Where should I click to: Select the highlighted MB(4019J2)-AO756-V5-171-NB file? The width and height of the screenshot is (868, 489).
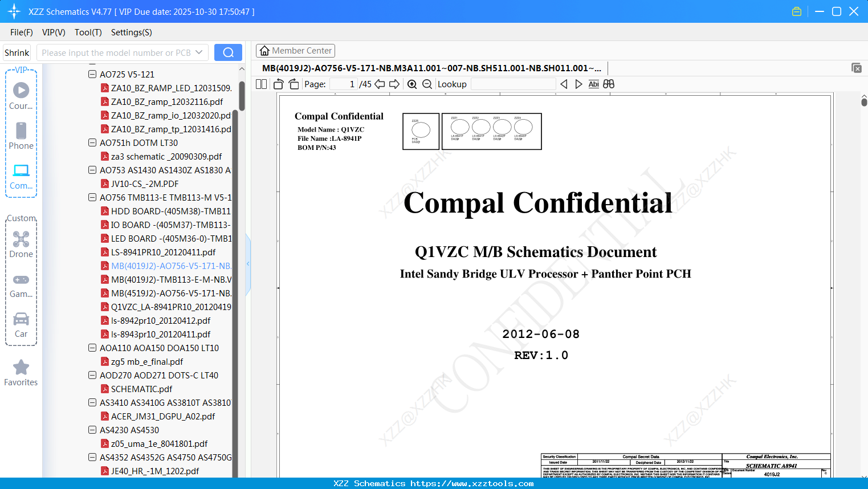point(171,266)
